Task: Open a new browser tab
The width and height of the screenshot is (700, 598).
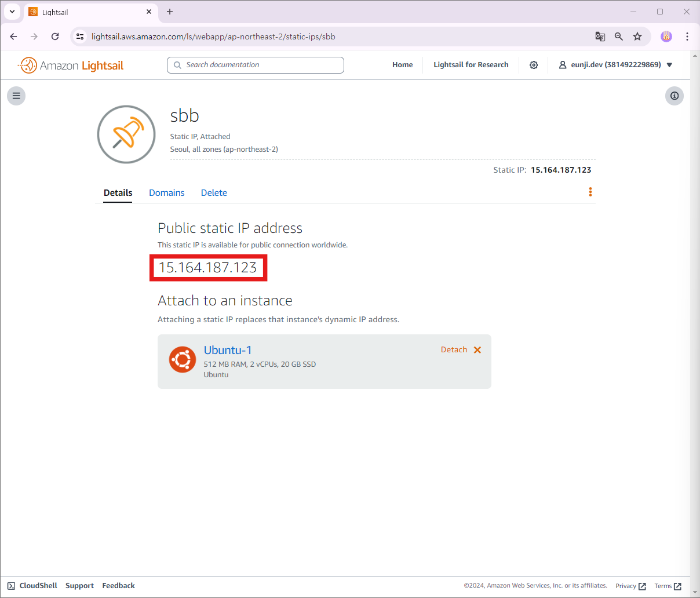Action: pos(170,12)
